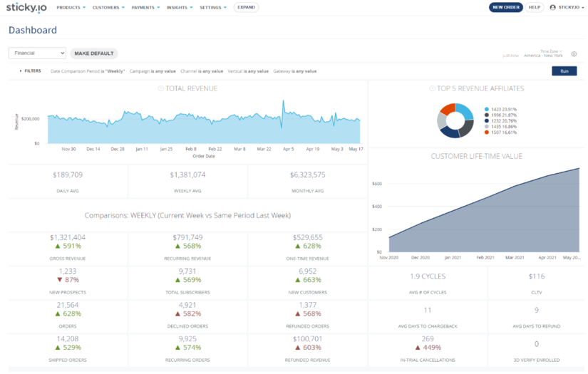Click the 9,925 recurring orders value
Viewport: 588px width, 374px height.
point(187,339)
